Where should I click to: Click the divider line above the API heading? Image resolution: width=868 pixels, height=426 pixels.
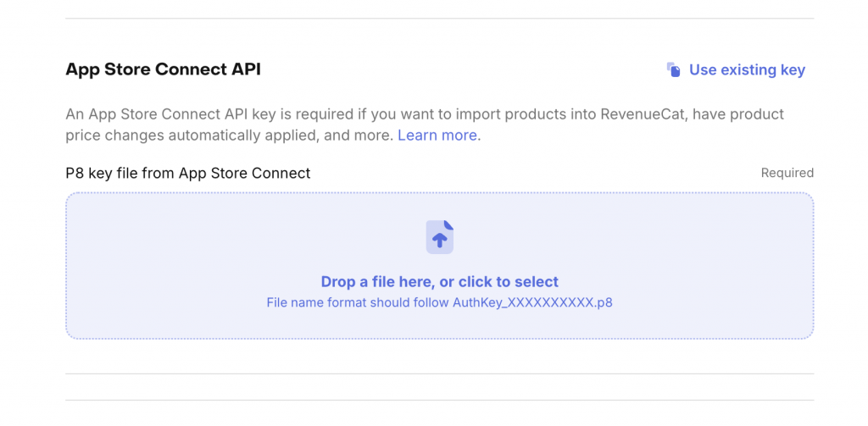click(x=439, y=19)
